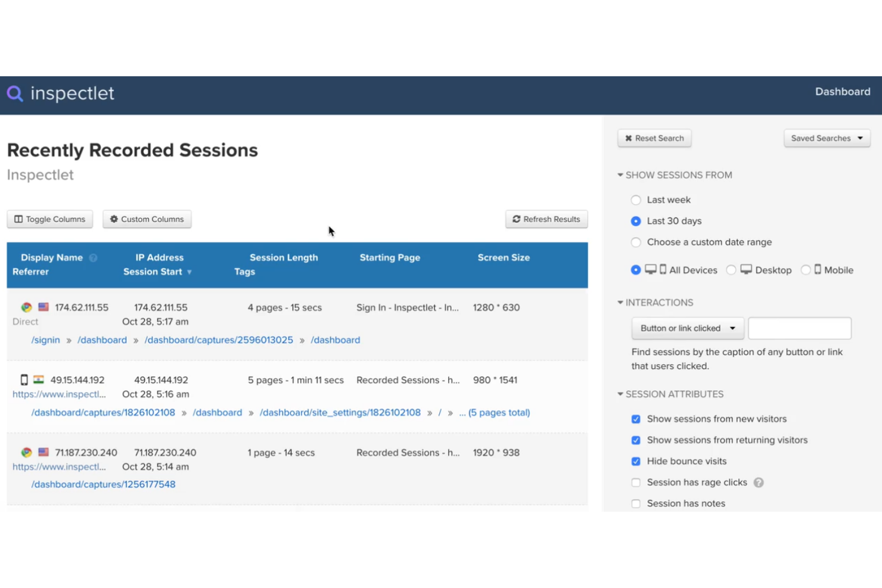882x588 pixels.
Task: Click the desktop monitor icon next to Desktop
Action: [746, 269]
